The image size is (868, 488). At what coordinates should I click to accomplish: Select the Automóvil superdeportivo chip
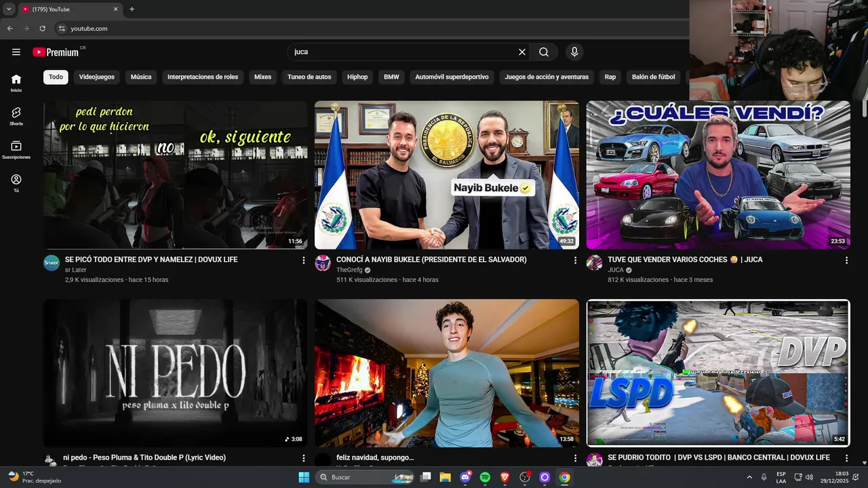(x=452, y=77)
